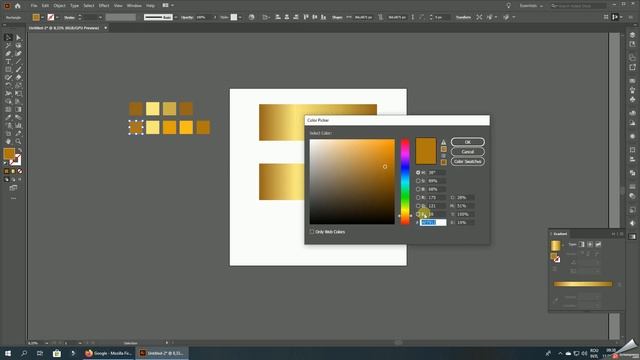
Task: Select the H hue radio button
Action: click(418, 173)
